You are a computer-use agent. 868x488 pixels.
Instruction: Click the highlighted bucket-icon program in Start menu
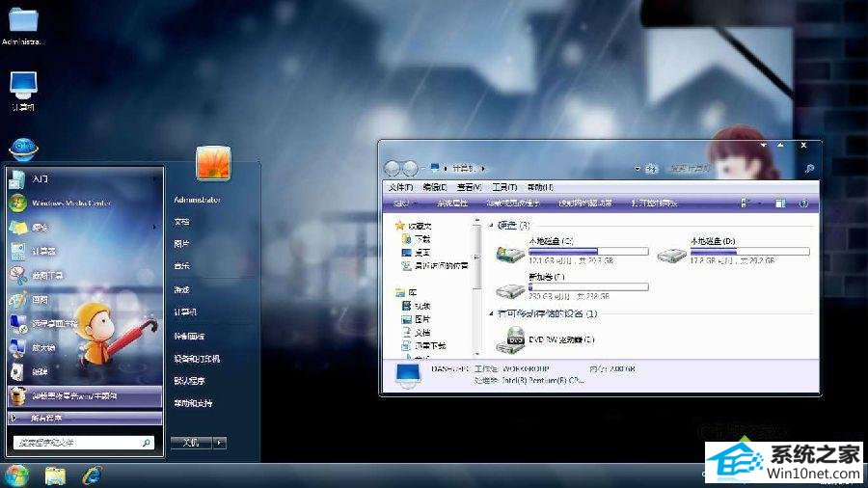tap(84, 396)
